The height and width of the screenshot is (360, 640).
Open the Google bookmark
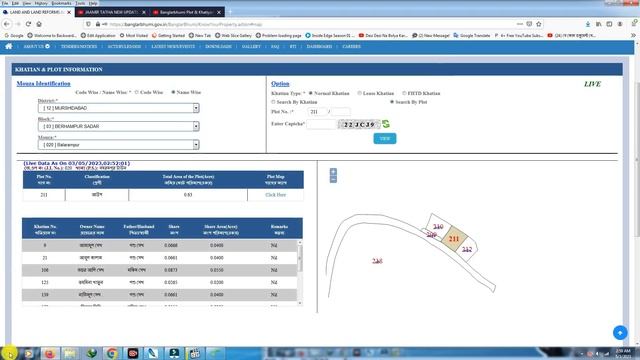click(14, 36)
